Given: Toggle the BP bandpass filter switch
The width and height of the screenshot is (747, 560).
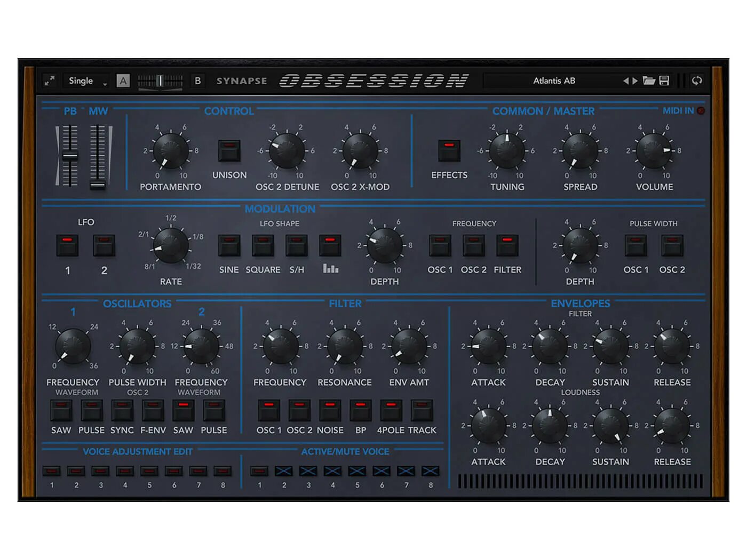Looking at the screenshot, I should click(x=361, y=411).
